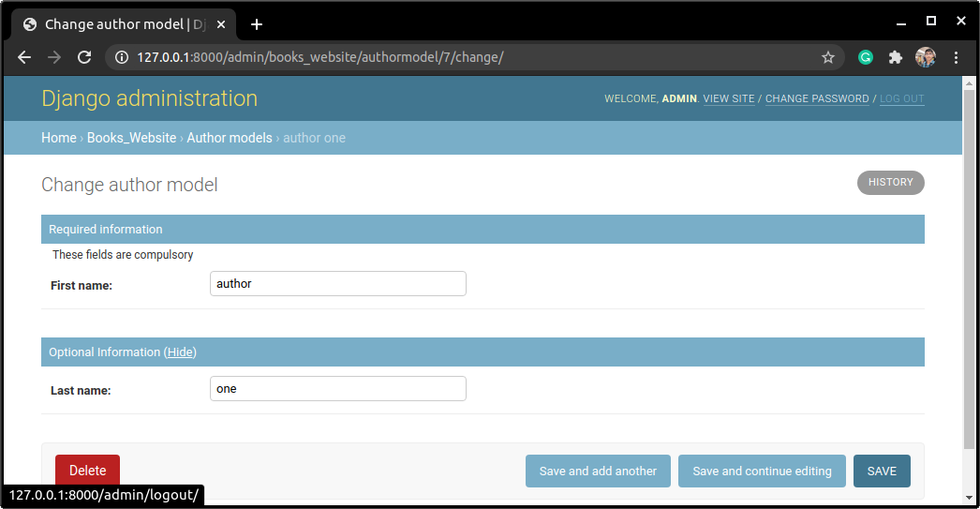Go to Books_Website breadcrumb
Screen dimensions: 980x509
click(x=131, y=138)
